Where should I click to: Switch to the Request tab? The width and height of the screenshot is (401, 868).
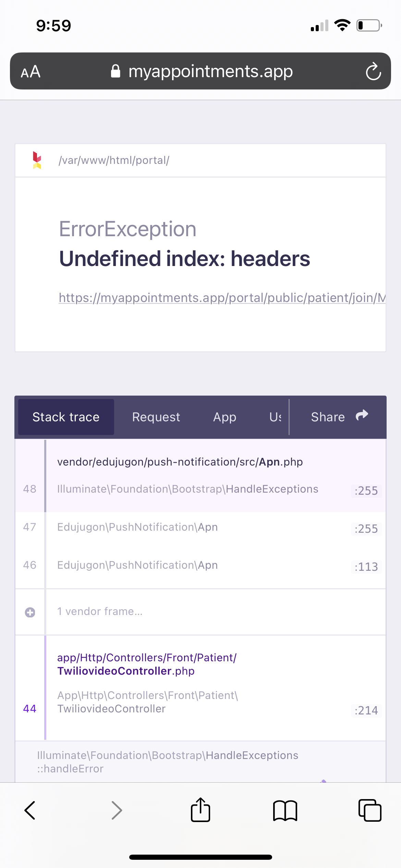pos(156,417)
